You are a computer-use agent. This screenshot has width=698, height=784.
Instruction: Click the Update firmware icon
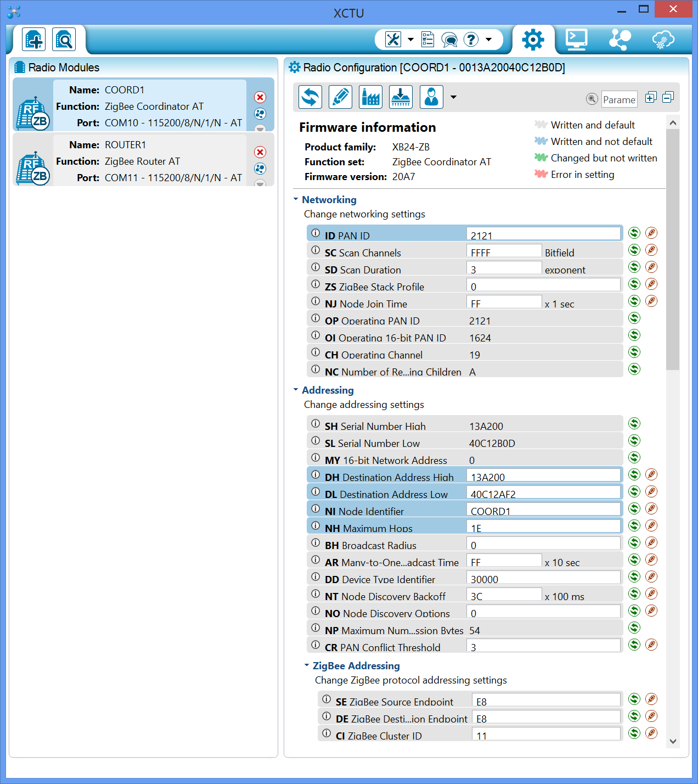(x=401, y=97)
